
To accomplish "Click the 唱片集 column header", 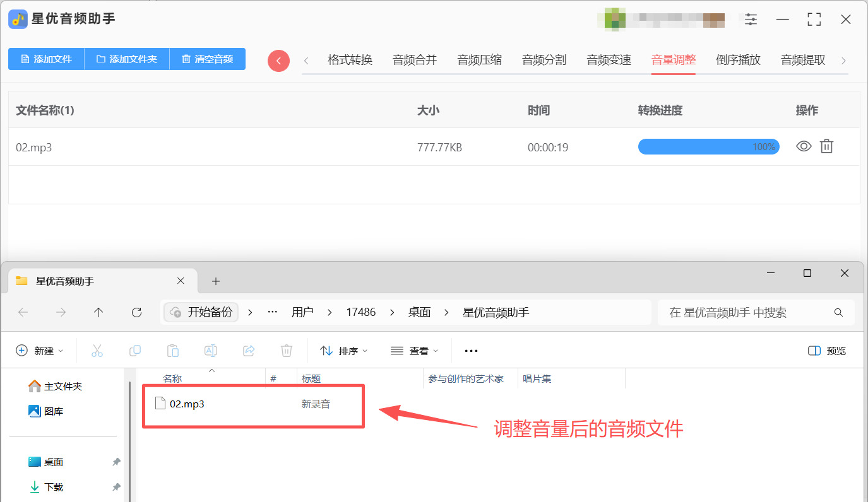I will click(537, 378).
